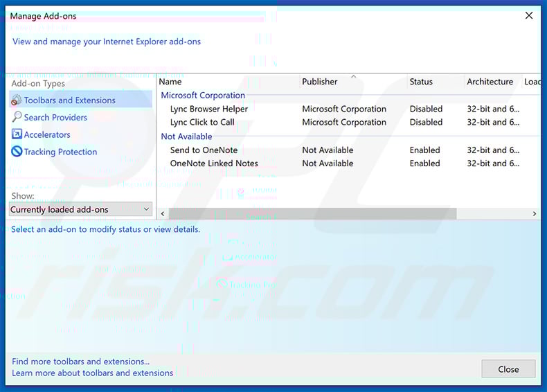This screenshot has height=392, width=547.
Task: Click Enabled status of Send to OneNote
Action: coord(424,150)
